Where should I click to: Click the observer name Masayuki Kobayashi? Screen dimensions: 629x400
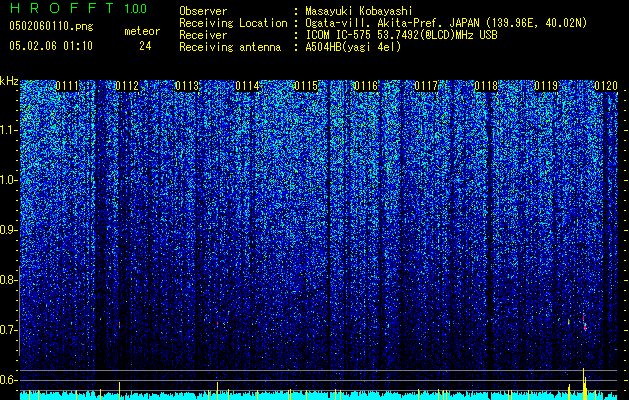359,11
